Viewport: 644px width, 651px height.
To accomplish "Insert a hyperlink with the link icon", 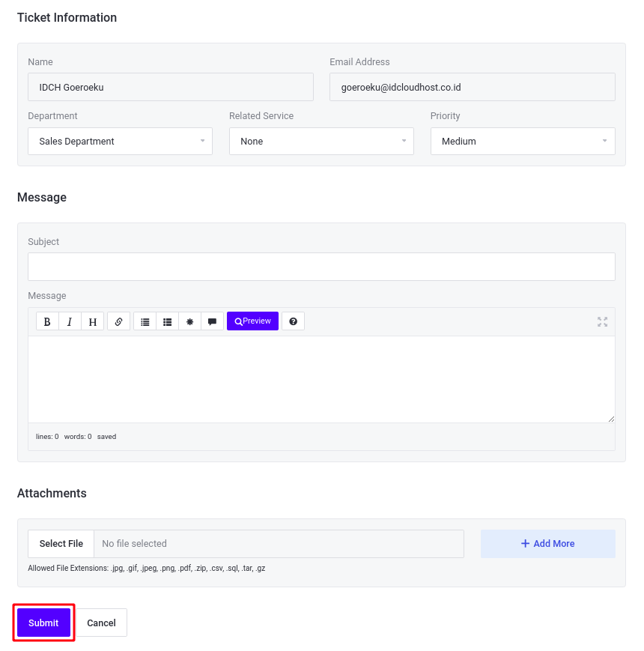I will coord(118,321).
